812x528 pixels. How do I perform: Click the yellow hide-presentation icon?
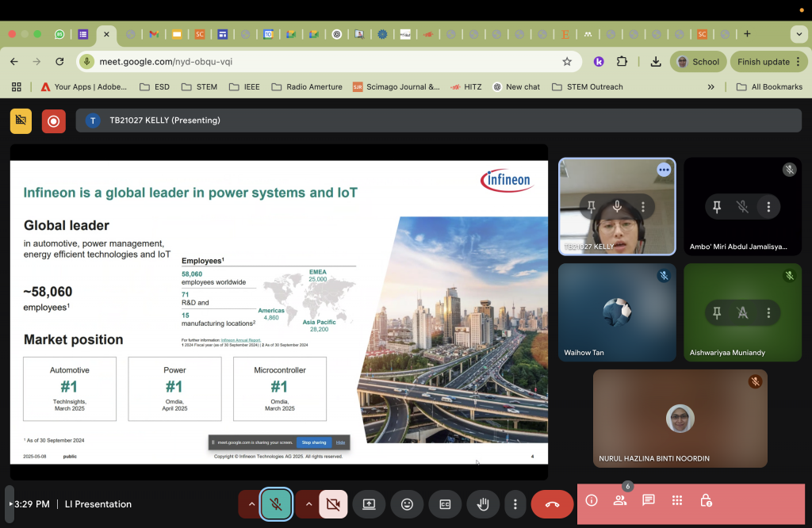21,121
